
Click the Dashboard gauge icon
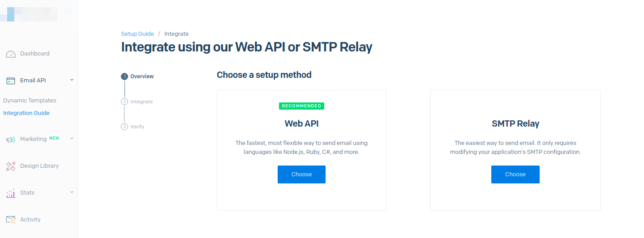click(11, 54)
